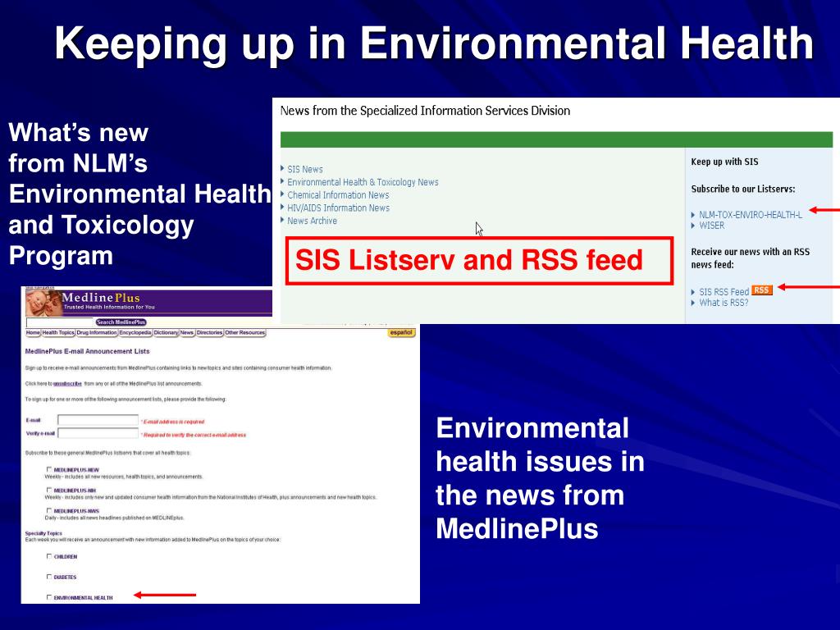Open the Drug Information tab
Screen dimensions: 840x630
click(x=97, y=333)
